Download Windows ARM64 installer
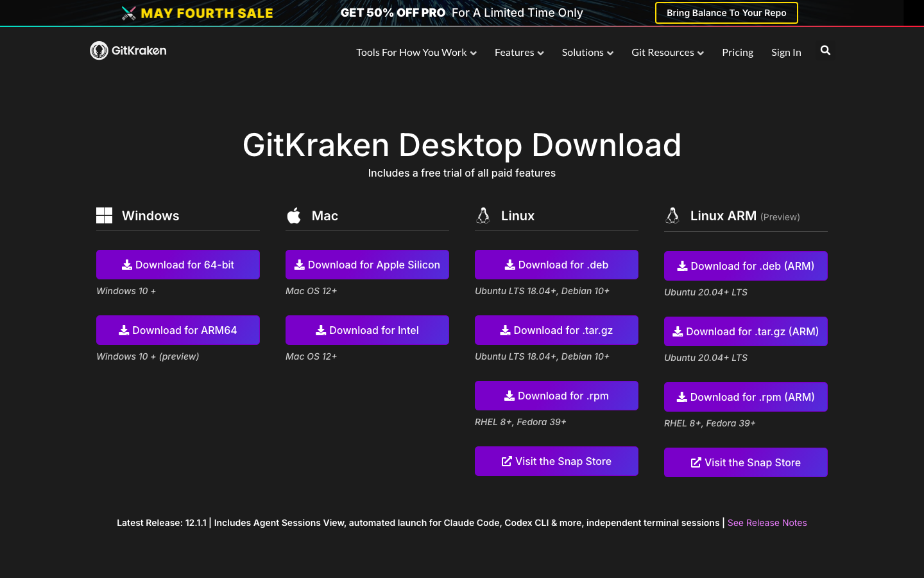Screen dimensions: 924x578 [x=178, y=330]
